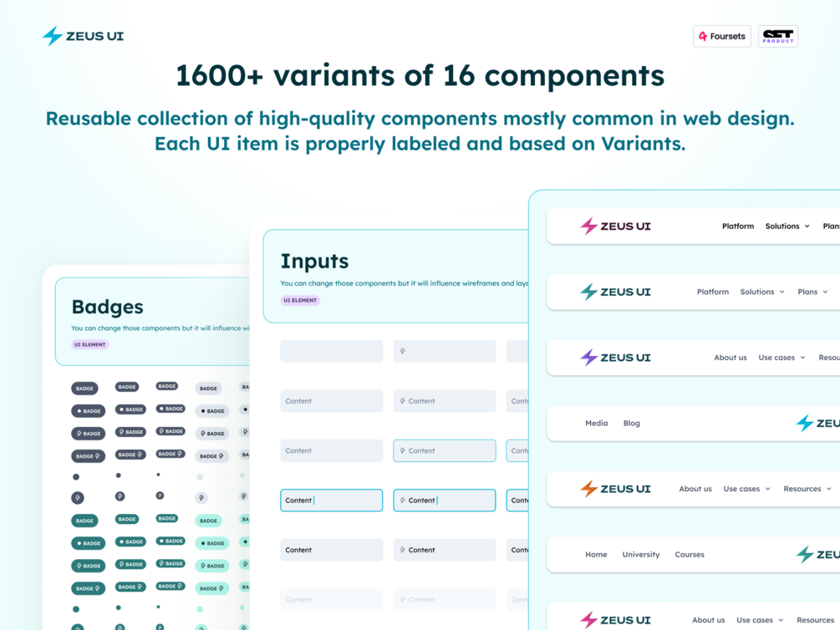This screenshot has height=630, width=840.
Task: Click the UI ELEMENT tag under the Badges heading
Action: point(90,344)
